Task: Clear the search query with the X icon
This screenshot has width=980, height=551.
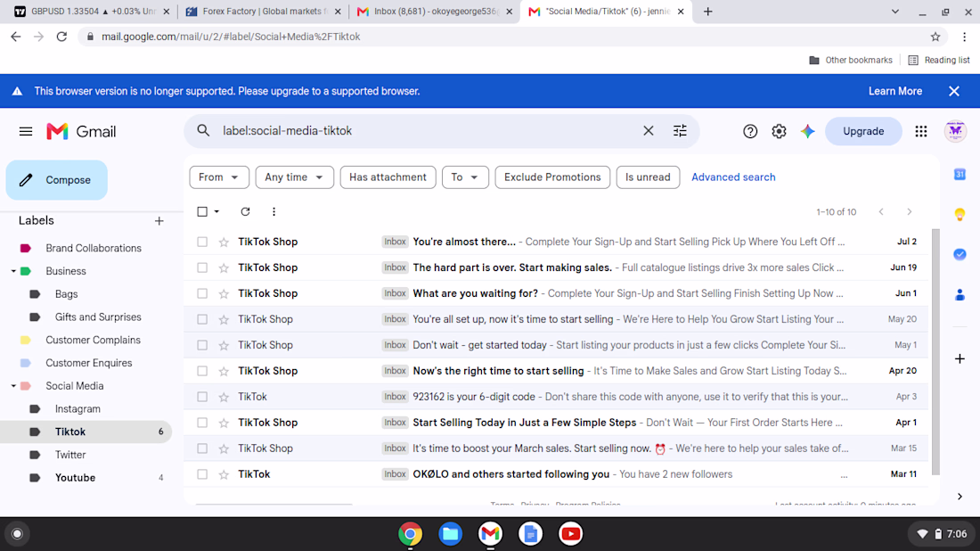Action: click(648, 131)
